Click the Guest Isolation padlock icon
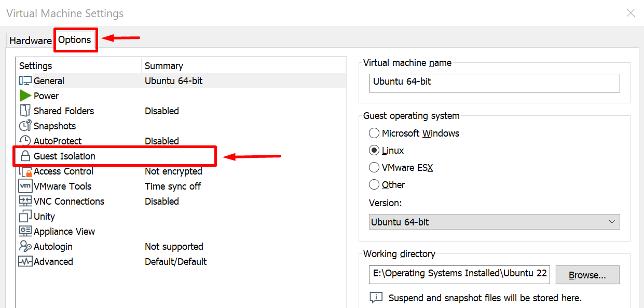This screenshot has width=644, height=308. point(25,156)
